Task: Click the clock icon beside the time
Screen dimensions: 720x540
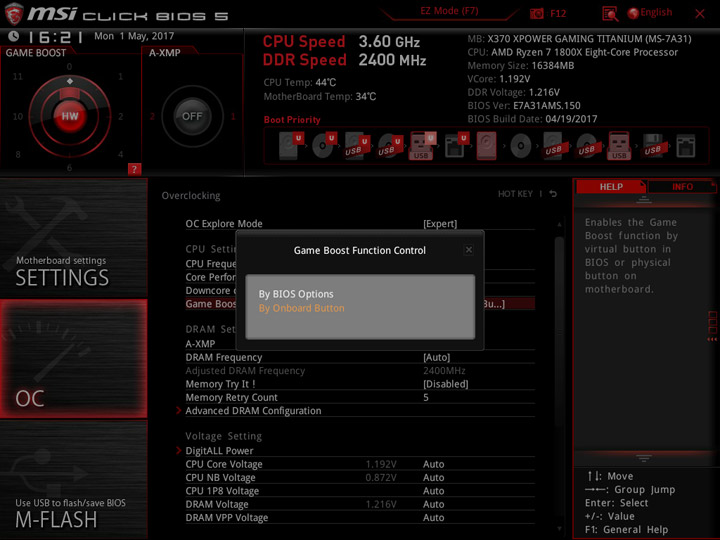Action: (x=14, y=36)
